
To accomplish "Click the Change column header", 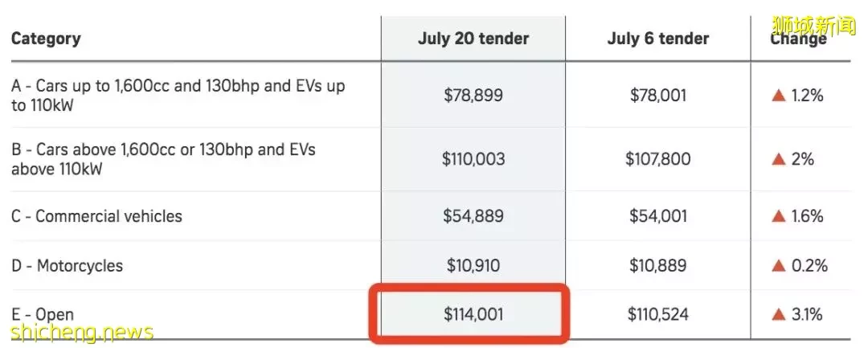I will pos(798,38).
